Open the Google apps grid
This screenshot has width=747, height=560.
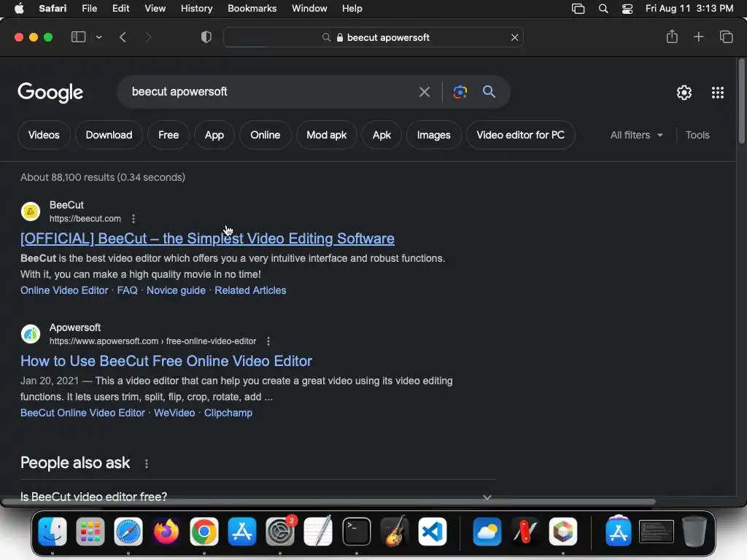pos(718,93)
